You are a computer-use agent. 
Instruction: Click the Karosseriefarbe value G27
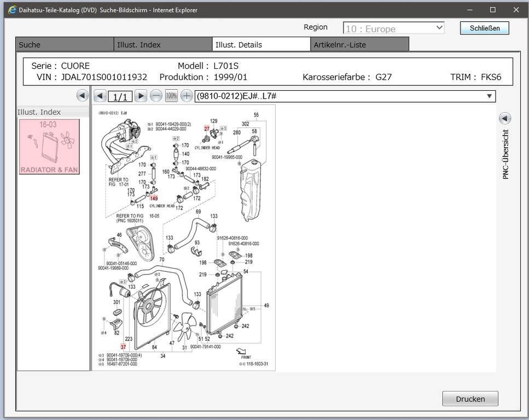point(383,77)
